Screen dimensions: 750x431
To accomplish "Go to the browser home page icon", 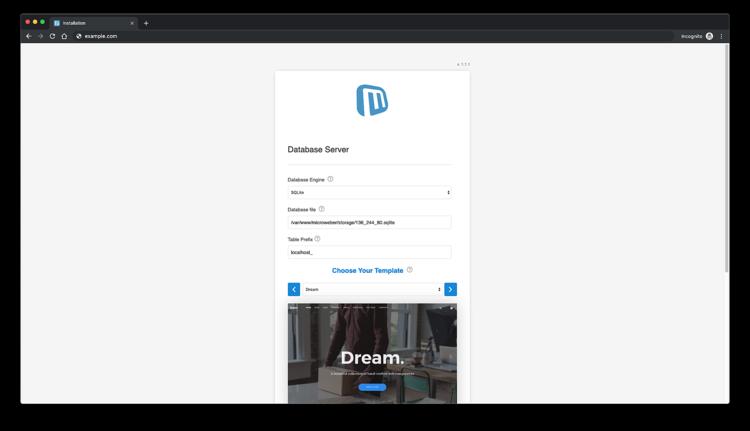I will 64,36.
